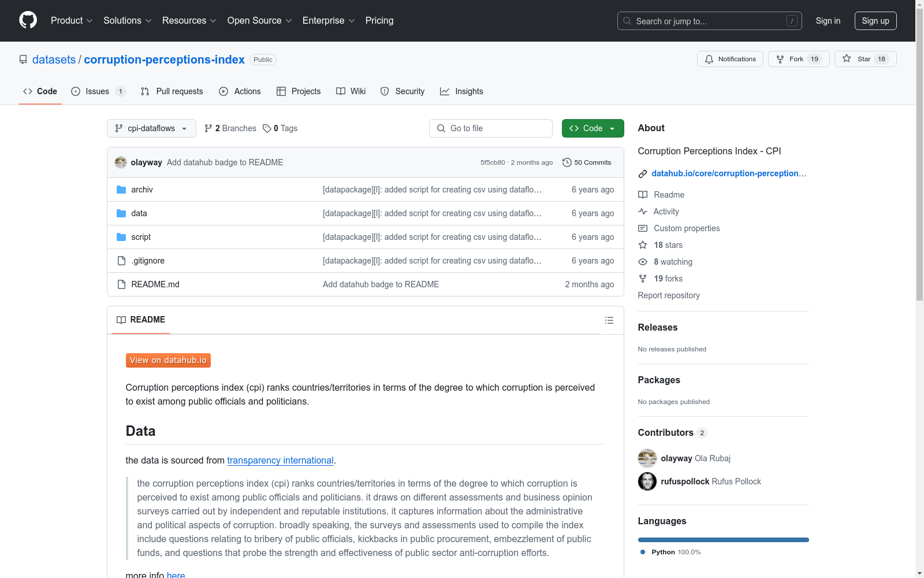Click the 2 Branches link
This screenshot has height=578, width=924.
click(x=230, y=128)
